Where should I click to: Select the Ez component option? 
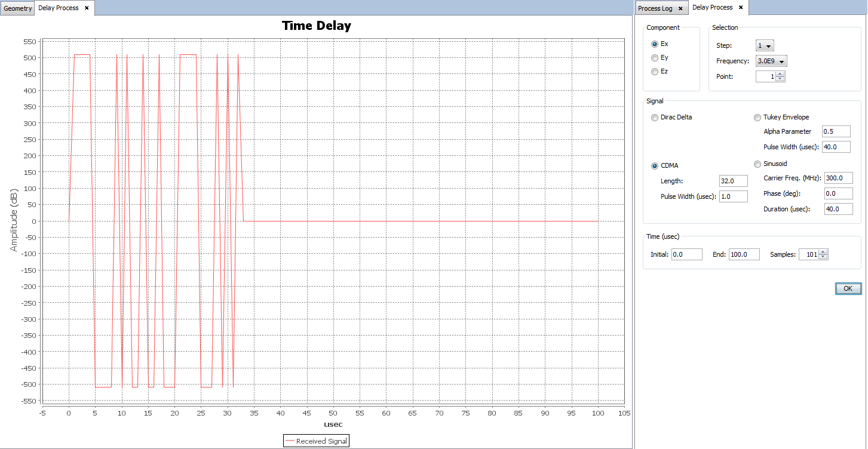coord(655,72)
